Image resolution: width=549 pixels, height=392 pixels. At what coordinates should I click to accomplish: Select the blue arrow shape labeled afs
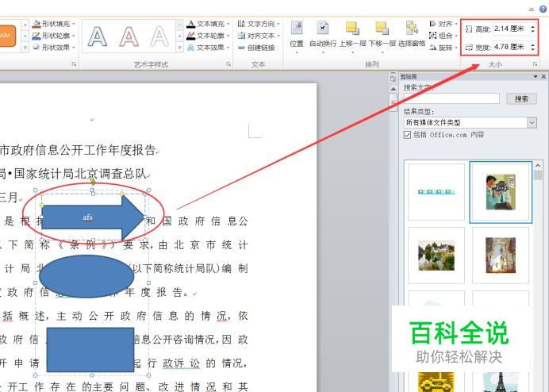click(x=93, y=217)
